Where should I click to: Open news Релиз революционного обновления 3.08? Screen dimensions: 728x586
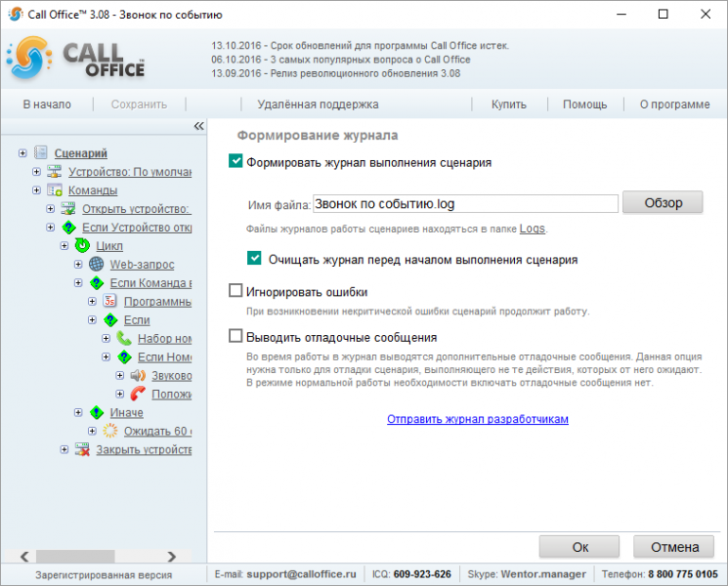click(336, 73)
